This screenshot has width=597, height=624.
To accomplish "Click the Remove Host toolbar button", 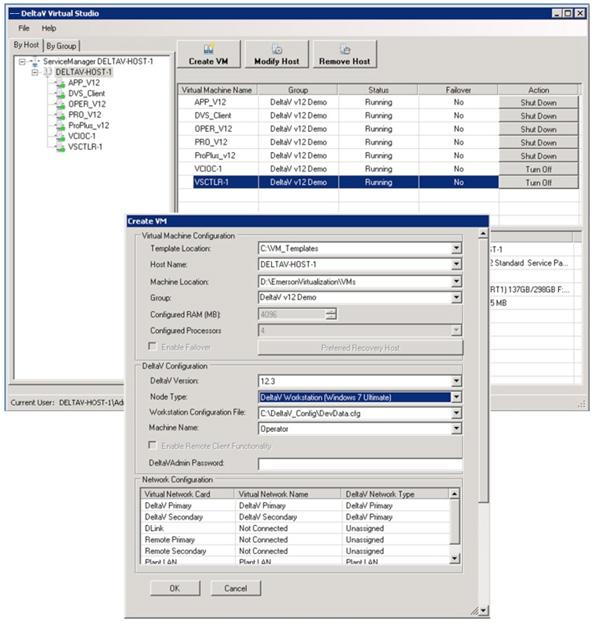I will [345, 54].
